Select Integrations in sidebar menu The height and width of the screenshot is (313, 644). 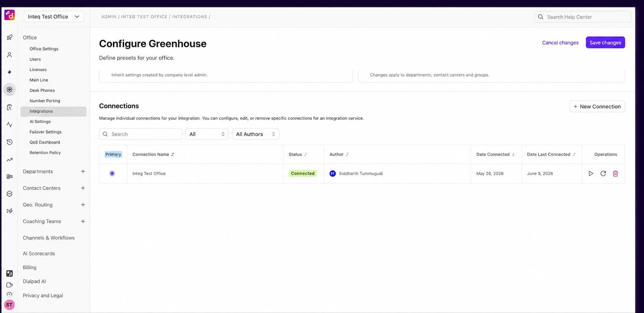[53, 111]
